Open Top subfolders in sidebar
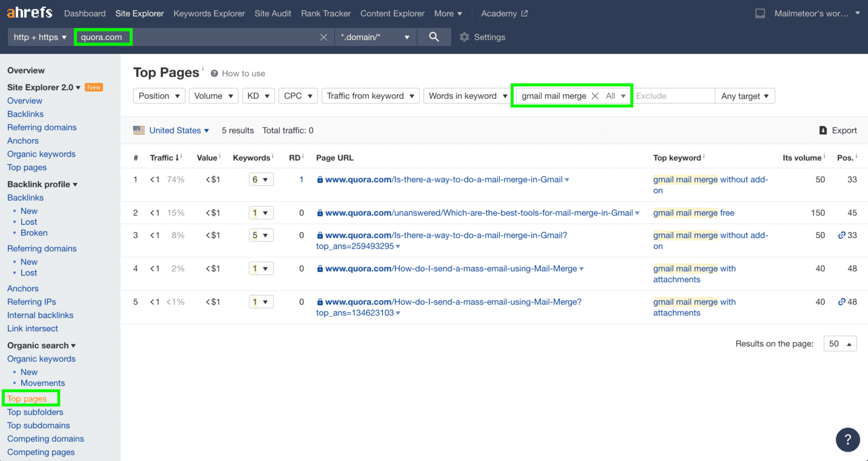 tap(35, 412)
